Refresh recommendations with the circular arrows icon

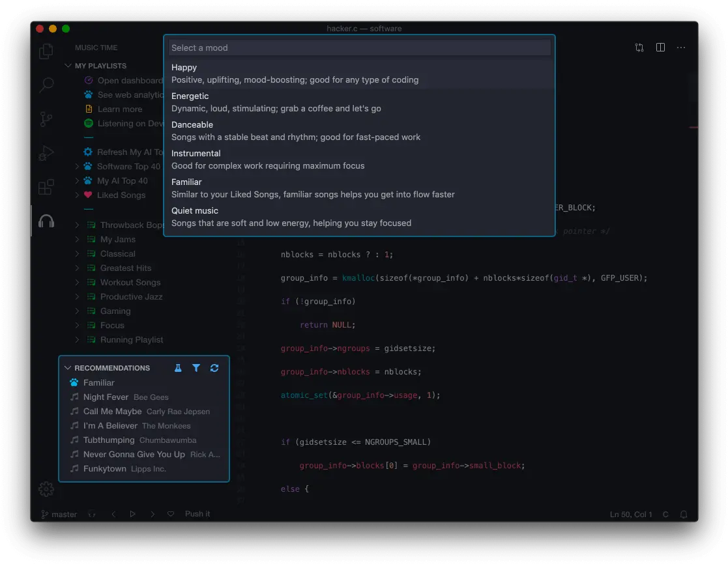coord(214,368)
